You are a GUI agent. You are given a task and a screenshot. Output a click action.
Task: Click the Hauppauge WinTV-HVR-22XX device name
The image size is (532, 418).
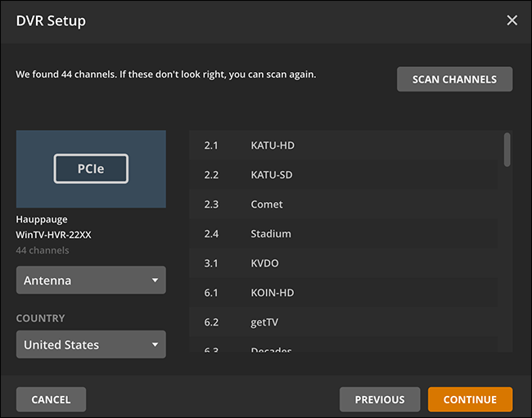[54, 227]
